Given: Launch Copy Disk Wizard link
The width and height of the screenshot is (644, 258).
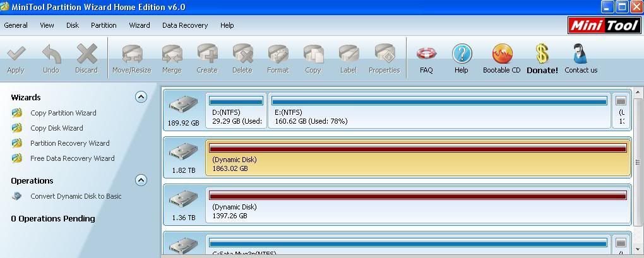Looking at the screenshot, I should 57,128.
